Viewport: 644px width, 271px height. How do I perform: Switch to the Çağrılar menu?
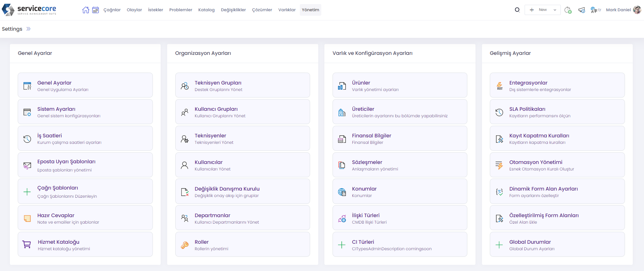pyautogui.click(x=112, y=10)
